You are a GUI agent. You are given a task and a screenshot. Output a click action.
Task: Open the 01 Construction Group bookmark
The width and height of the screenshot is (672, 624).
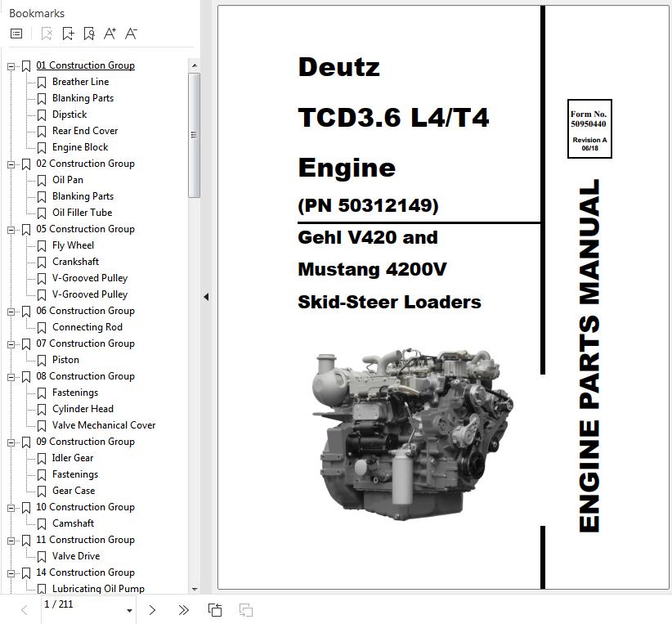(x=85, y=65)
